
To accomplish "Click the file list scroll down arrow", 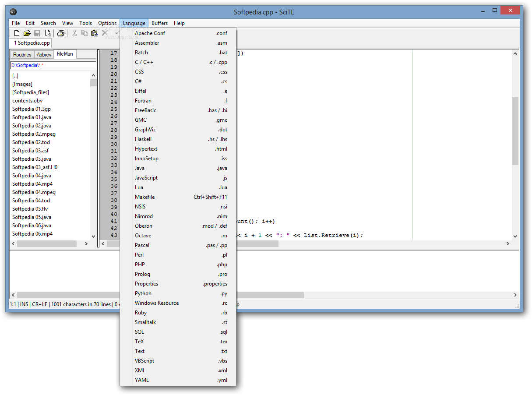I will pos(93,236).
